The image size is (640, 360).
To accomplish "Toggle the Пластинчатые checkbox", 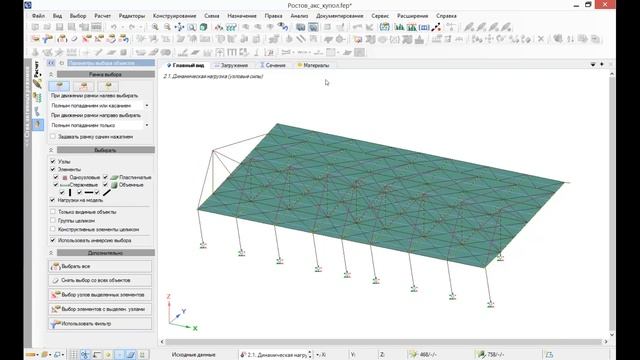I will (105, 177).
